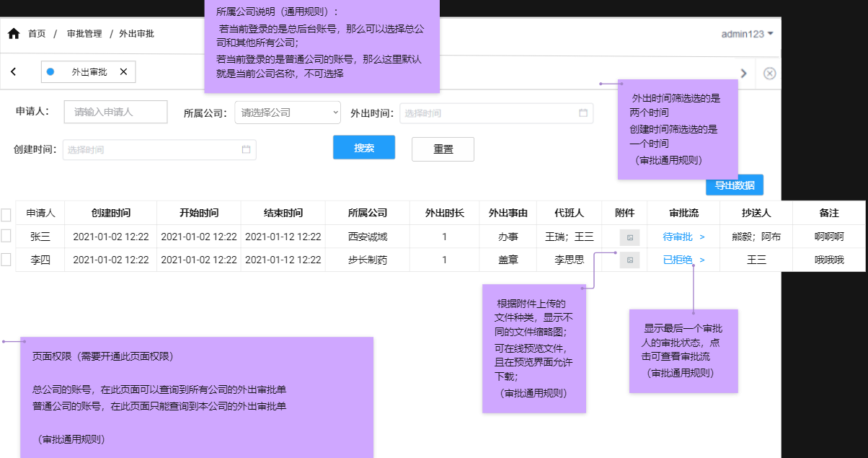
Task: Close the 外出审批 tab with X
Action: pos(123,71)
